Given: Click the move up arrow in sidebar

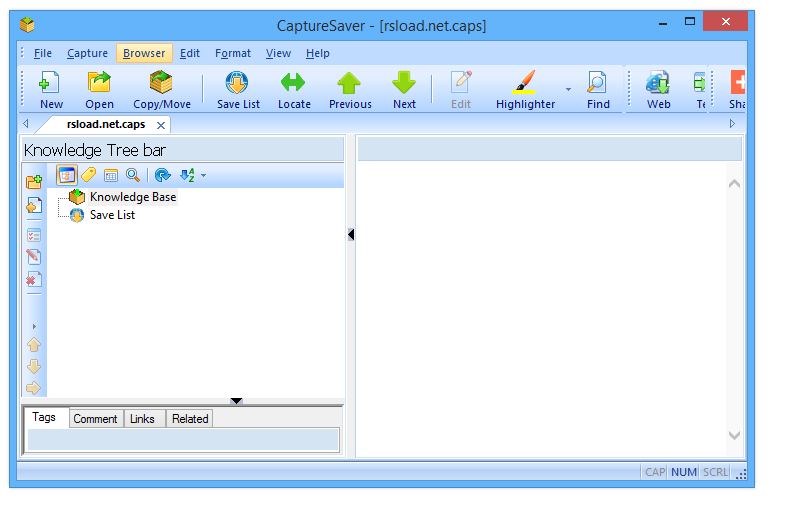Looking at the screenshot, I should (34, 345).
